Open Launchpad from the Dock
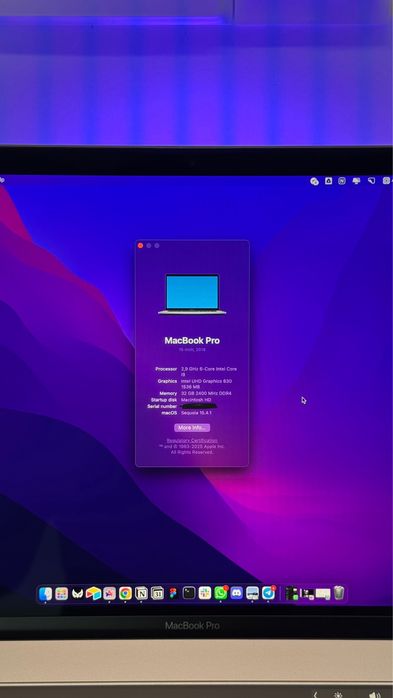Screen dimensions: 393x698 [x=61, y=593]
